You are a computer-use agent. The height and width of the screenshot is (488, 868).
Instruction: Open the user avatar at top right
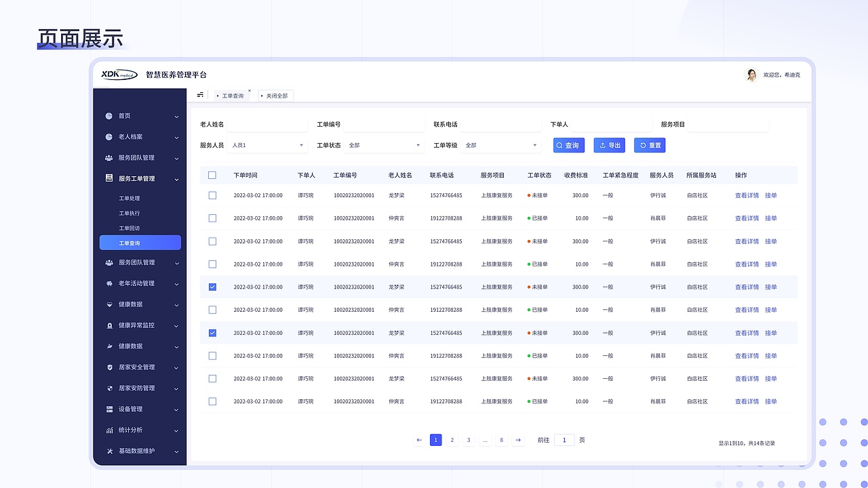[751, 75]
